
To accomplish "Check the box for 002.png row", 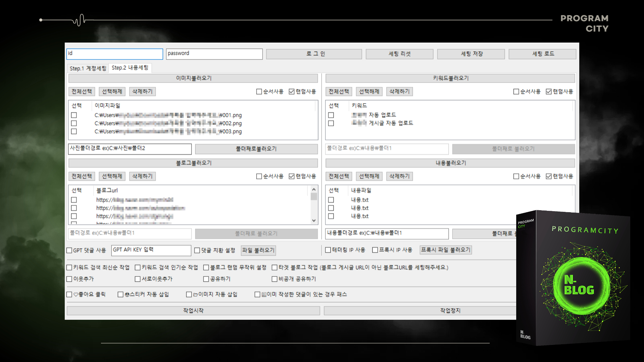I will click(x=74, y=123).
